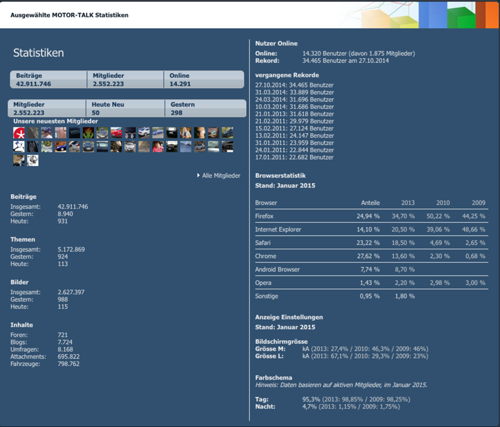This screenshot has width=500, height=427.
Task: Click the 'Grösse L:' screen size line
Action: point(342,356)
